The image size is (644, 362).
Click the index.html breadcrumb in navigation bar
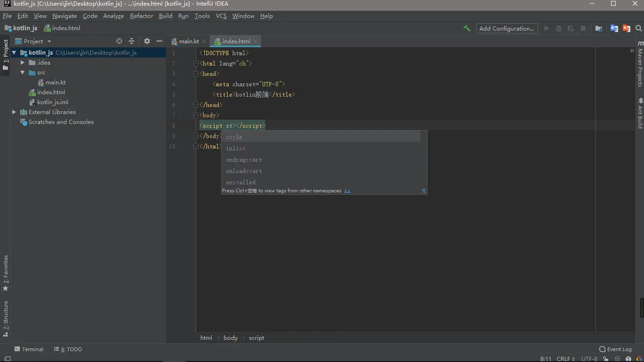[62, 28]
